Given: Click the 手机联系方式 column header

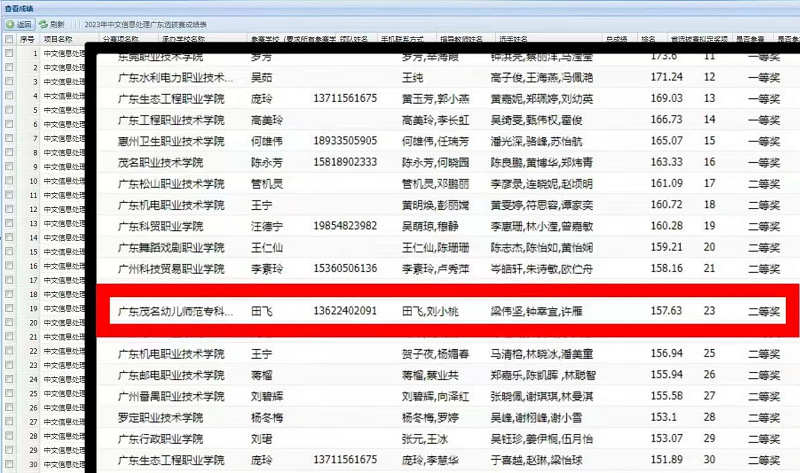Looking at the screenshot, I should click(402, 39).
